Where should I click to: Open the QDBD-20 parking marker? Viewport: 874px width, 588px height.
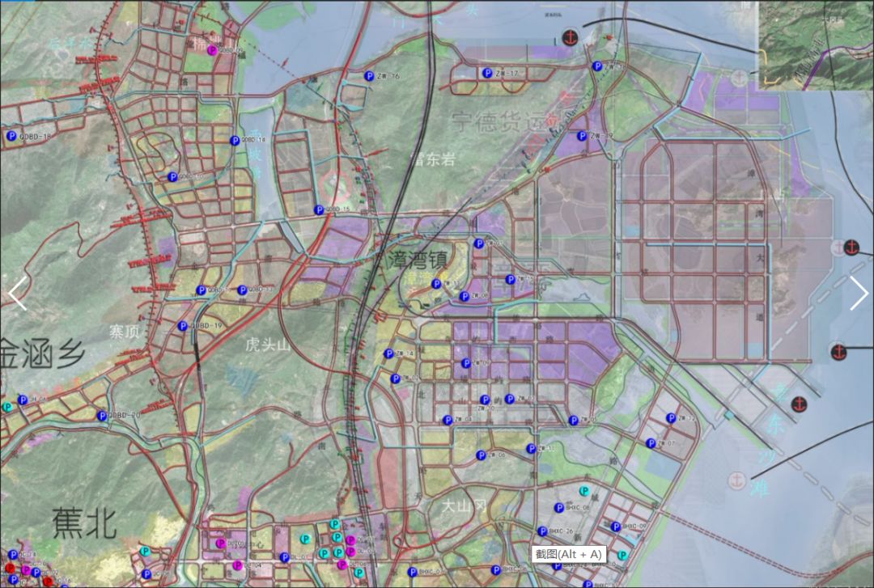103,416
